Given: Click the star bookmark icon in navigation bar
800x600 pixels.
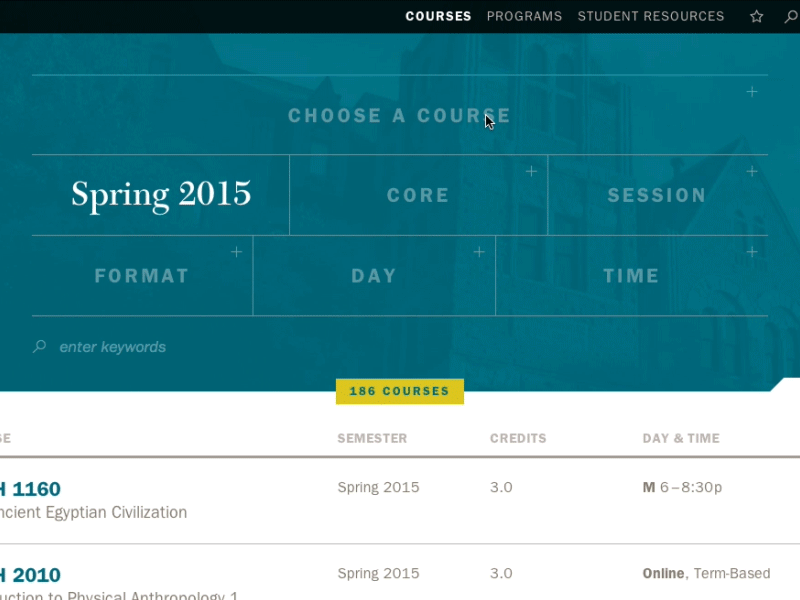Looking at the screenshot, I should click(757, 16).
